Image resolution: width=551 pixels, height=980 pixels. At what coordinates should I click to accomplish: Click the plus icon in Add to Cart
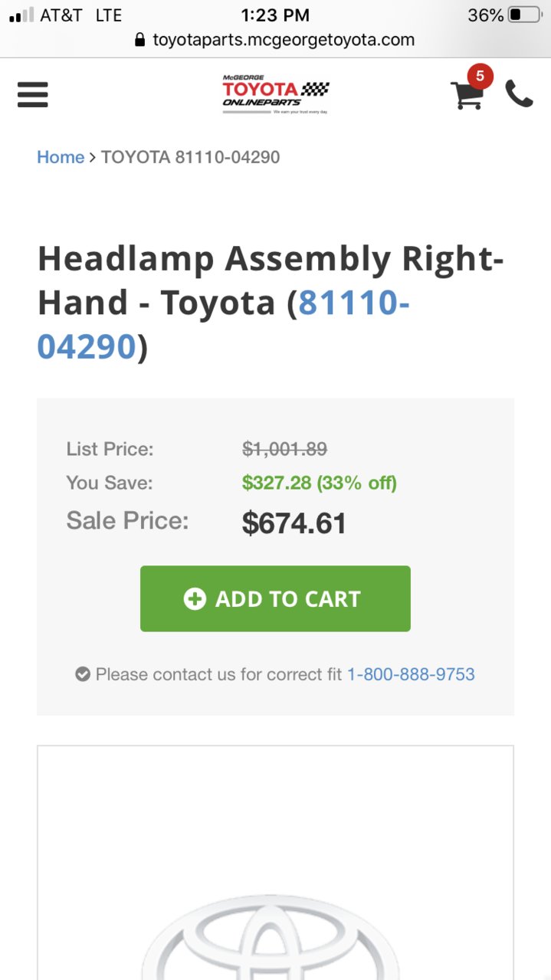pos(195,599)
